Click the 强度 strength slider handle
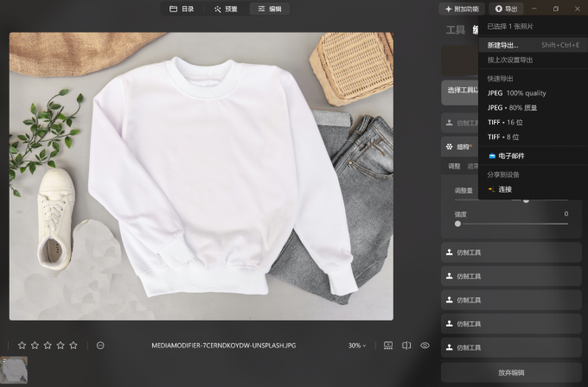The image size is (588, 387). pos(457,224)
